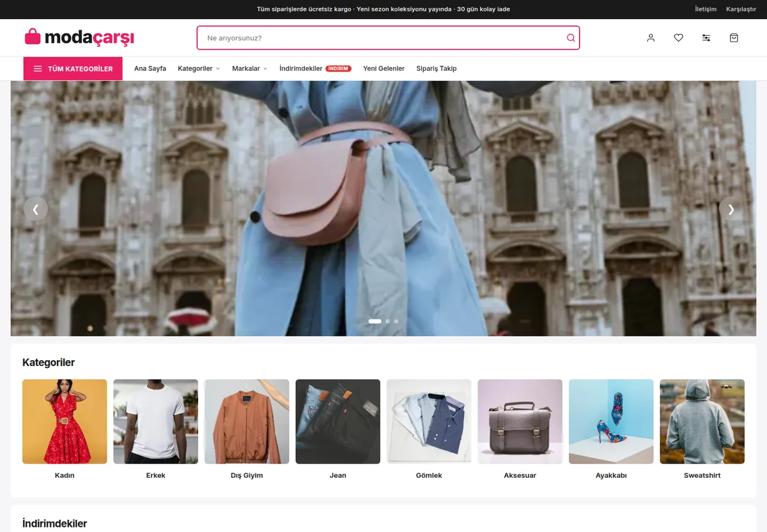Select the first carousel indicator
The height and width of the screenshot is (532, 767).
click(375, 321)
